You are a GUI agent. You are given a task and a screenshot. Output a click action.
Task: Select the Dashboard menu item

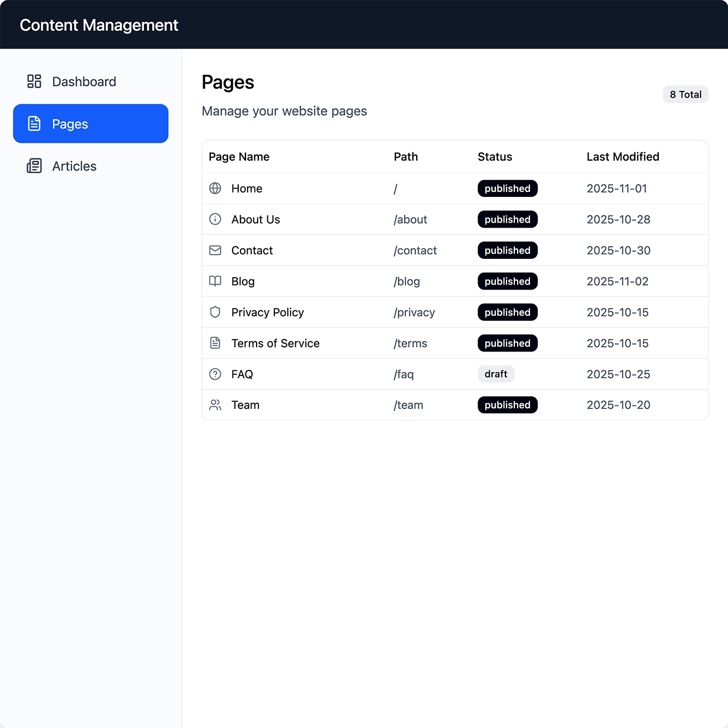point(84,81)
